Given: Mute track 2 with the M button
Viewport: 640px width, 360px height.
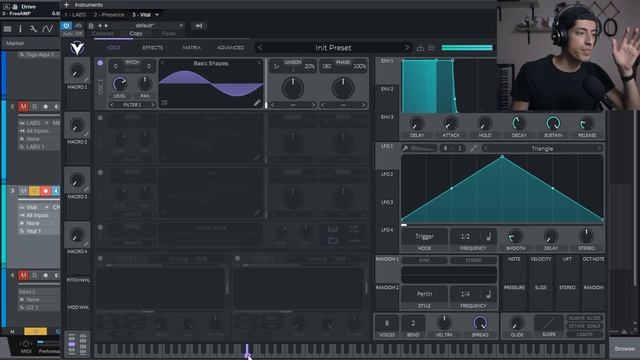Looking at the screenshot, I should pos(23,107).
